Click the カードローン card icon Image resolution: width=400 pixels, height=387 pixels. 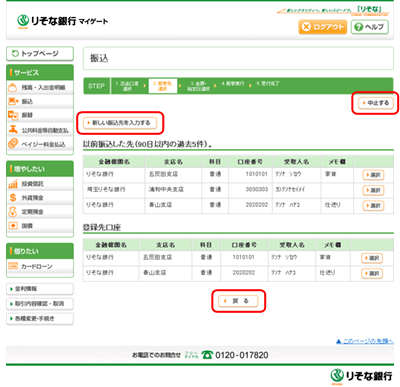click(x=13, y=266)
